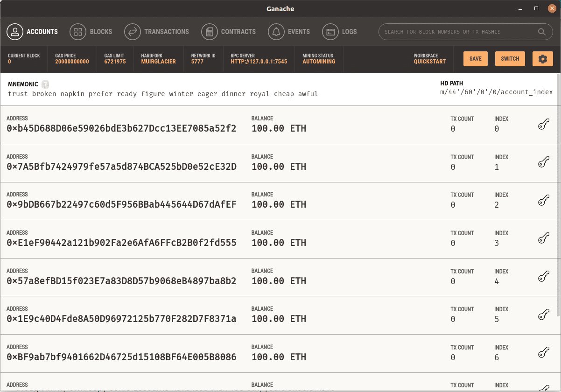The height and width of the screenshot is (392, 561).
Task: Close the Ganache window
Action: tap(551, 8)
